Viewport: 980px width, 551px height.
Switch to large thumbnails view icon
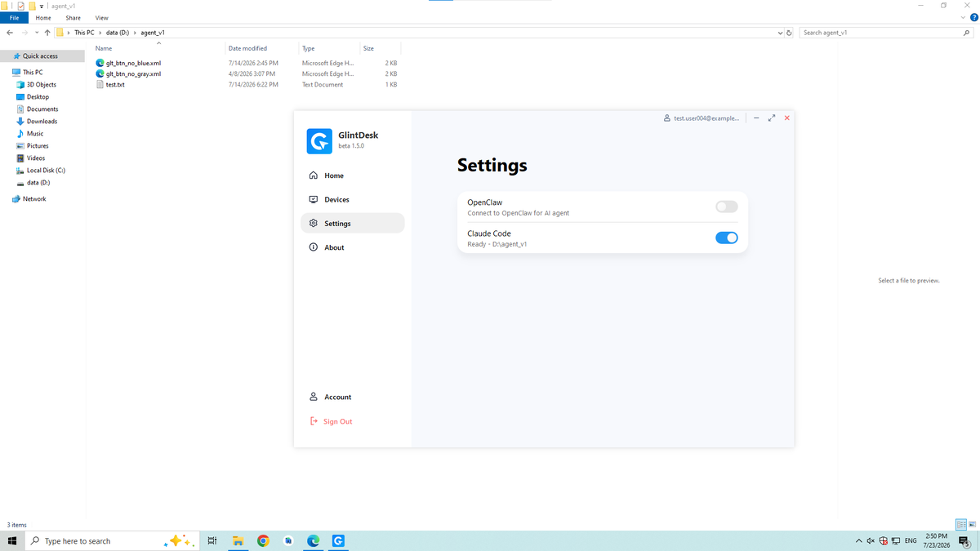tap(972, 524)
